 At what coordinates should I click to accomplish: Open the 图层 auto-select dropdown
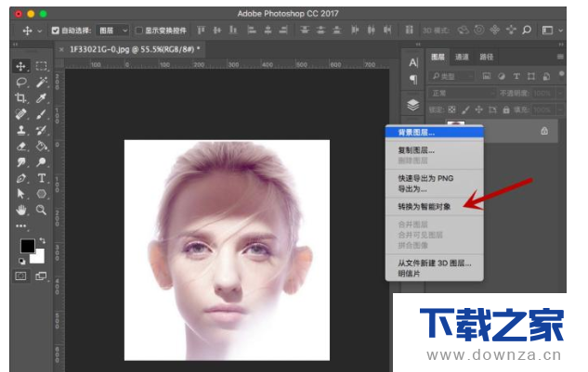[112, 31]
